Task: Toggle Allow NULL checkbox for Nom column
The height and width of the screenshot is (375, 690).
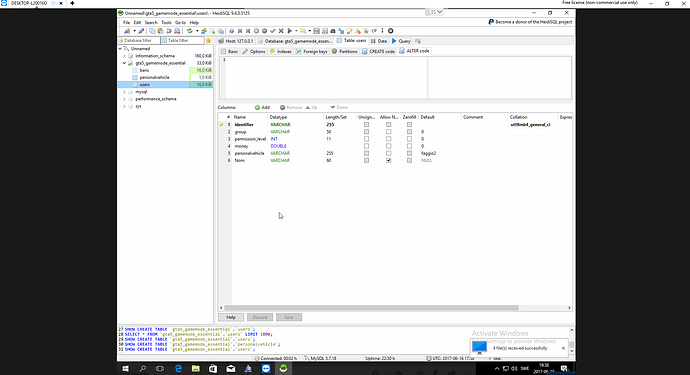Action: (389, 161)
